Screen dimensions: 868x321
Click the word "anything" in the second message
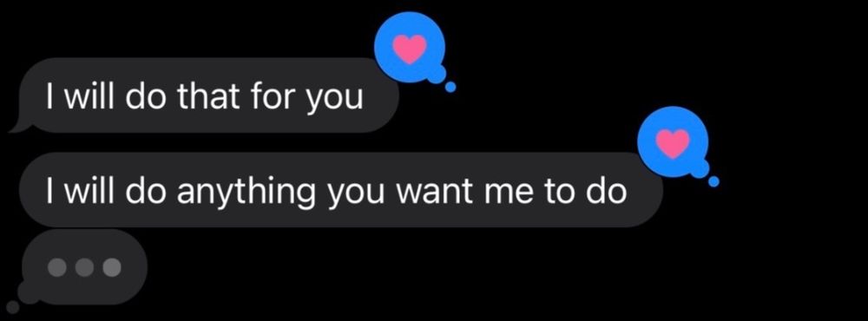coord(247,193)
